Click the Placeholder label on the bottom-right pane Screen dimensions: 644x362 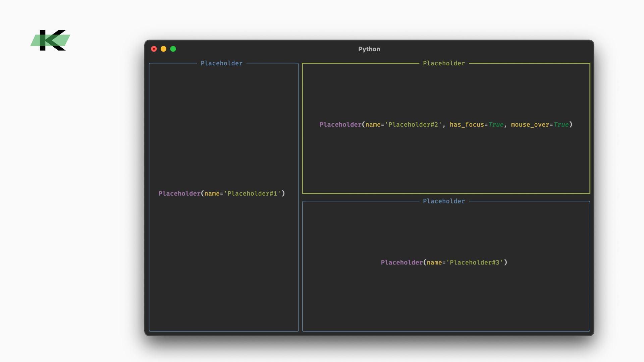(444, 201)
